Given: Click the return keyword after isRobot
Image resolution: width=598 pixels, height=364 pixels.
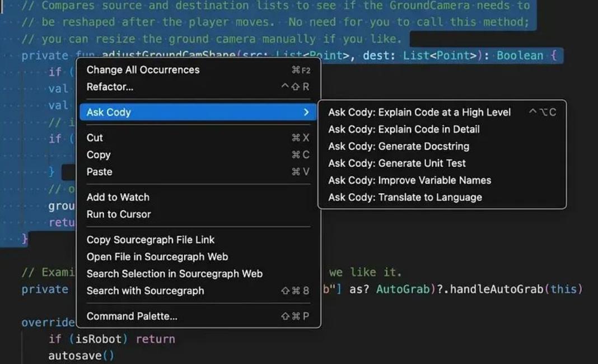Looking at the screenshot, I should click(x=155, y=339).
